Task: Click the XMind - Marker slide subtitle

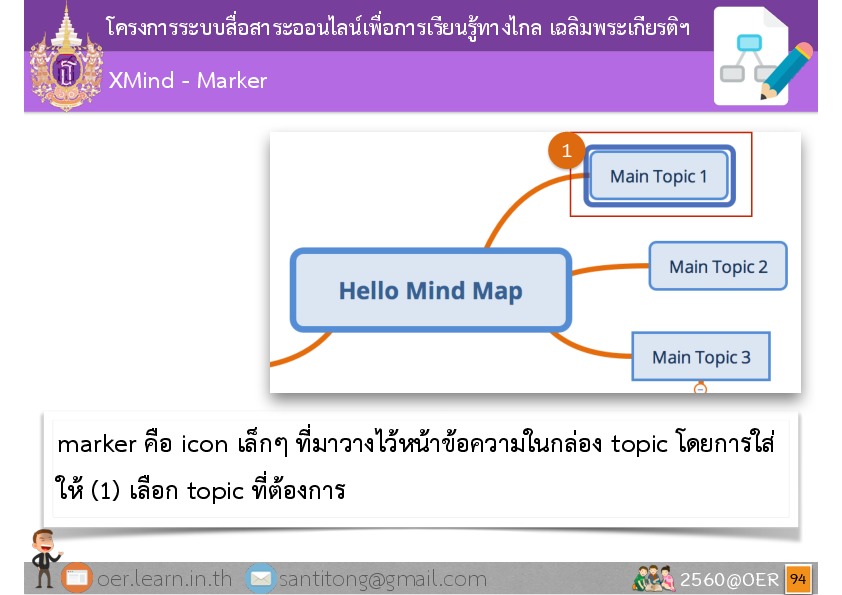Action: pos(188,81)
